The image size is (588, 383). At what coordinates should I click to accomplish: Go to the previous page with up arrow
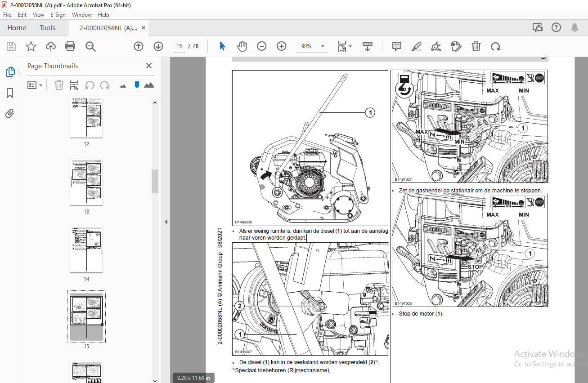point(139,46)
